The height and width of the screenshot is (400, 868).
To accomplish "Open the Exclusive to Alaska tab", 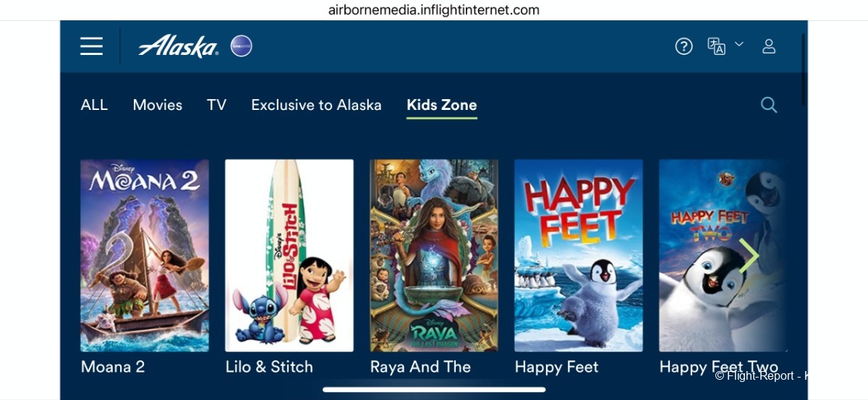I will coord(316,105).
